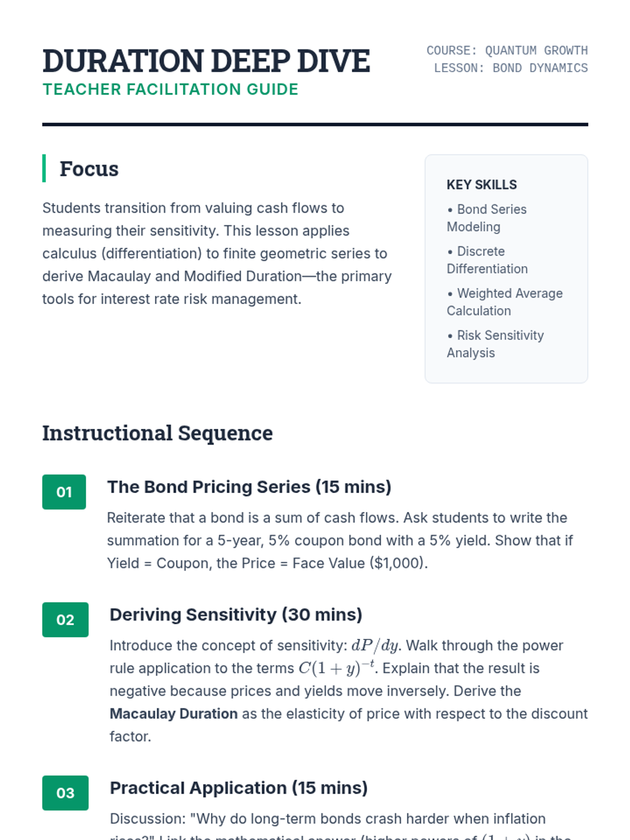Click the green 03 step badge
Viewport: 630px width, 840px height.
click(x=65, y=793)
